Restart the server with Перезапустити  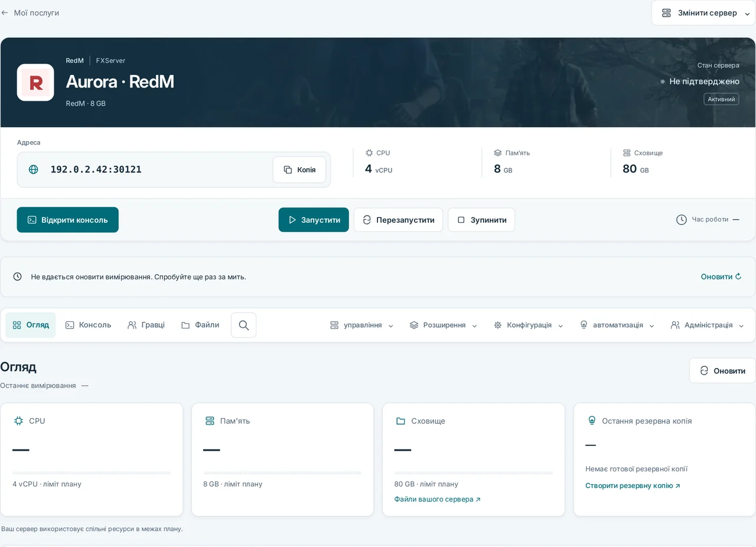(x=398, y=220)
